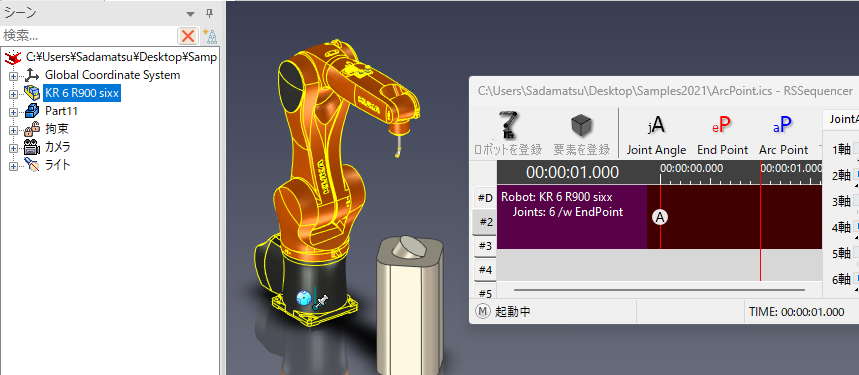Expand the ライト tree node
Viewport: 859px width, 375px height.
[x=13, y=165]
